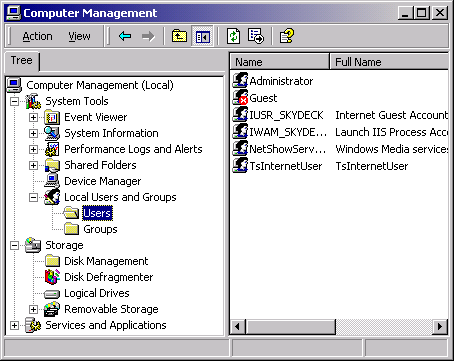
Task: Refresh the view with green arrows icon
Action: (x=233, y=36)
